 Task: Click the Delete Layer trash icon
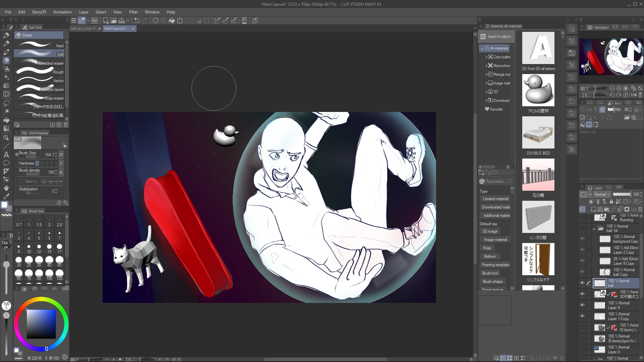[640, 209]
